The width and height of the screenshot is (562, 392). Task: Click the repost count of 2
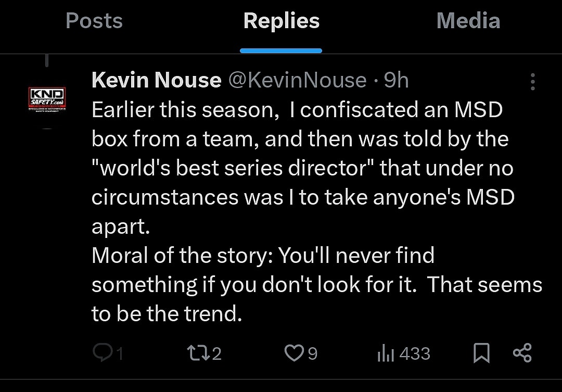pos(217,354)
